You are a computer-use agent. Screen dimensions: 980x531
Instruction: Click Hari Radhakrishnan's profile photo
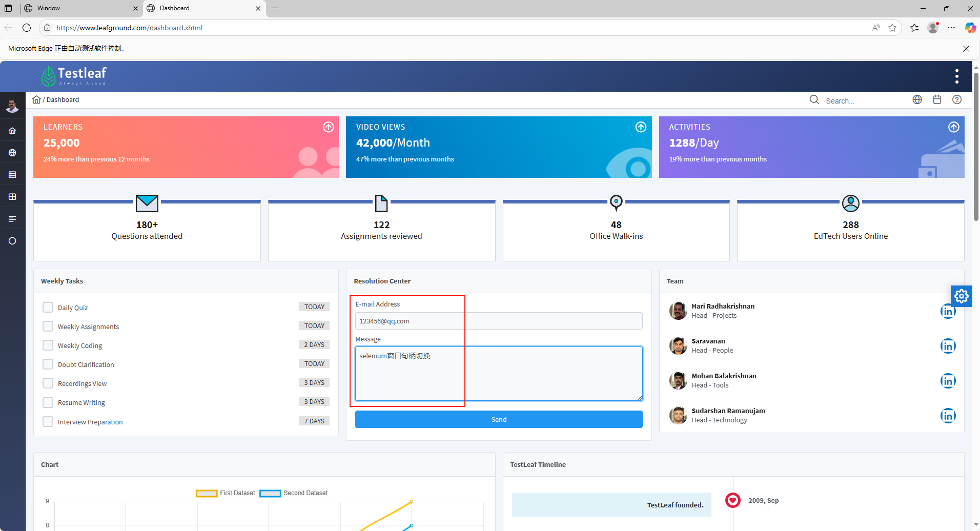[678, 311]
